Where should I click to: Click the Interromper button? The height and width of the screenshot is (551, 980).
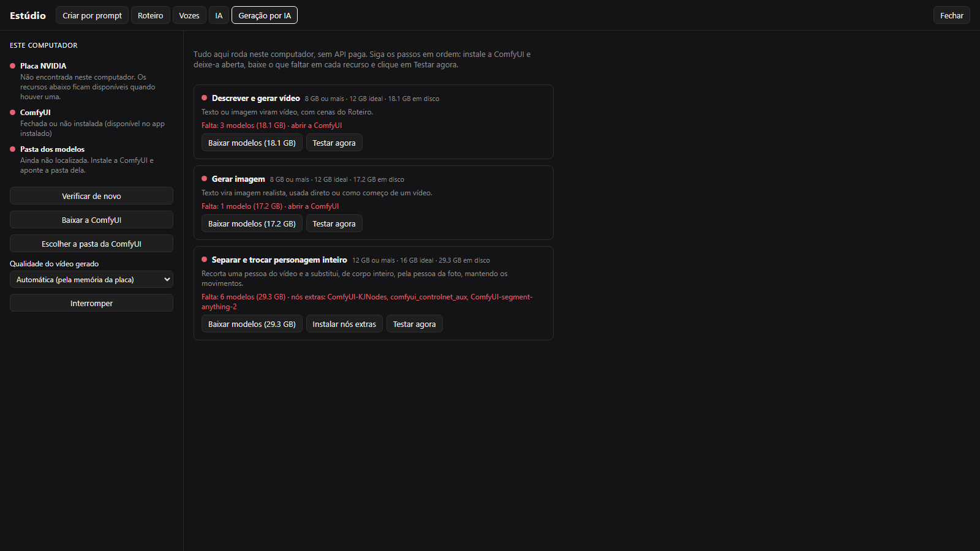coord(91,303)
